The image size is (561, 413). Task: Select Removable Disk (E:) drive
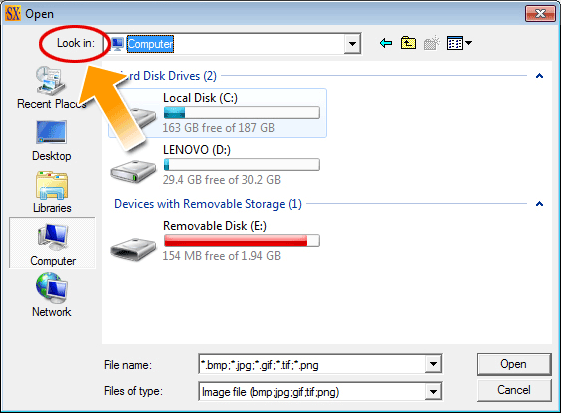215,241
